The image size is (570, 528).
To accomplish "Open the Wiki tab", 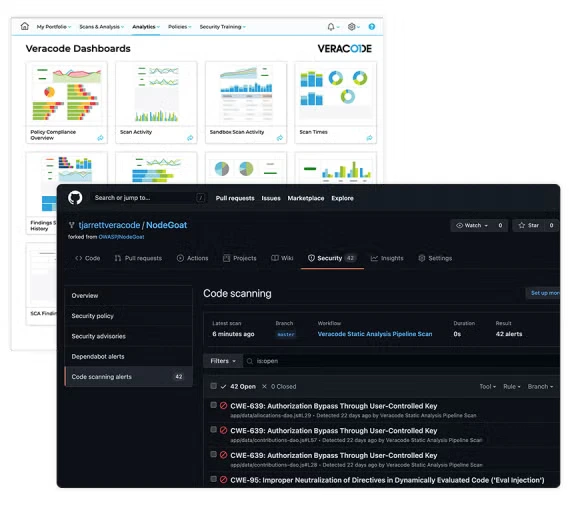I will 282,258.
